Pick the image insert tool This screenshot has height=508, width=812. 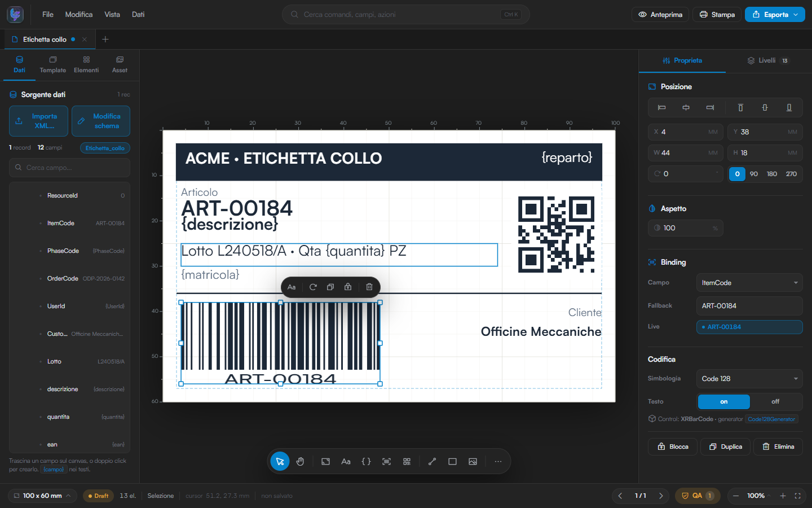(x=473, y=461)
